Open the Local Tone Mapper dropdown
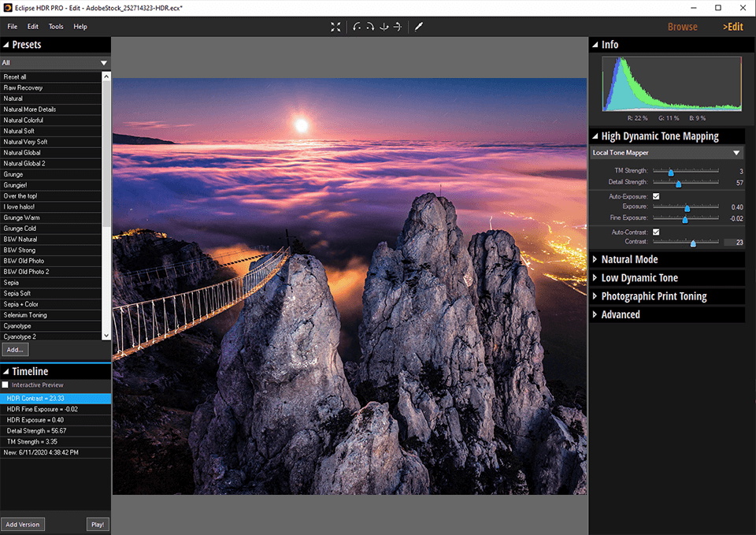 pos(666,152)
